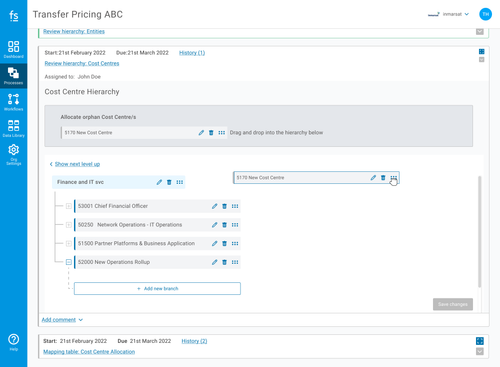Click drag handle of 53001 Chief Financial Officer
This screenshot has width=500, height=367.
coord(235,206)
